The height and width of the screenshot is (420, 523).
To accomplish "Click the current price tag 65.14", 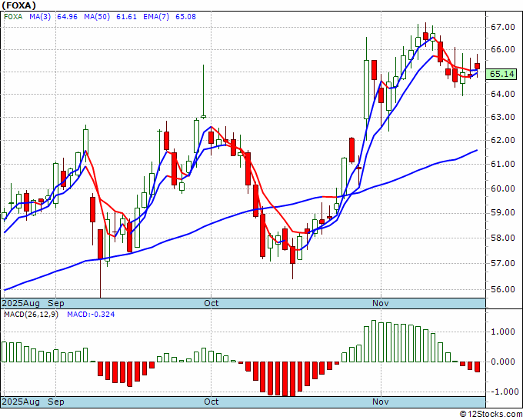I will point(503,74).
